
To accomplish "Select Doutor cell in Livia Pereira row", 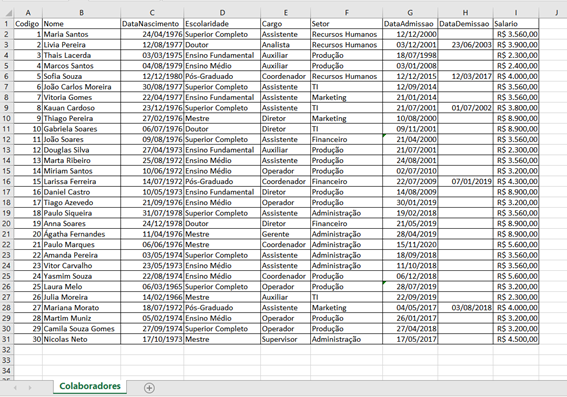I will click(x=222, y=45).
